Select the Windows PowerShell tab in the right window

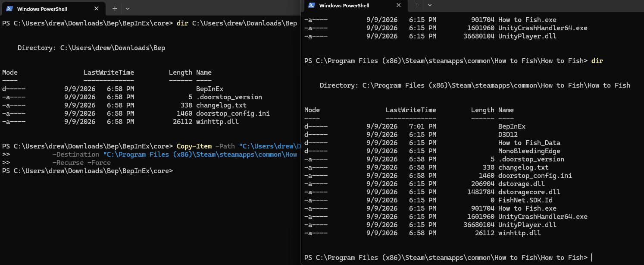pos(355,5)
